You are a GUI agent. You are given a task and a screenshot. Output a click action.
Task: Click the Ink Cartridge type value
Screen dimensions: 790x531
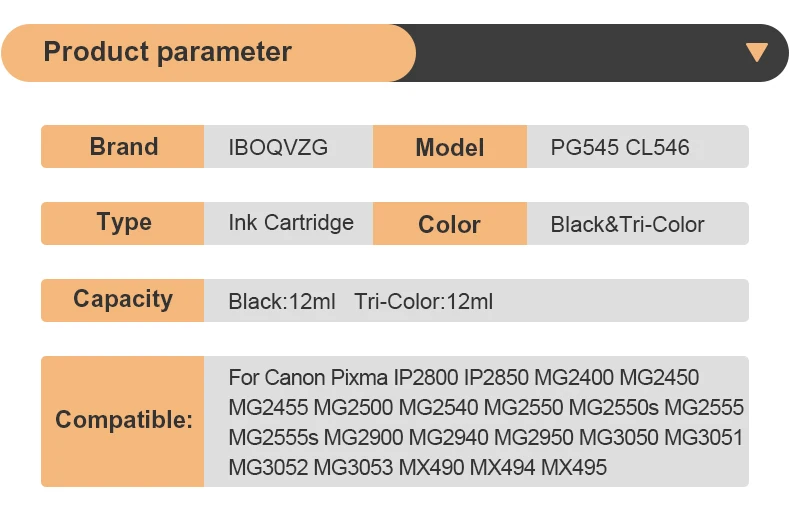[291, 223]
